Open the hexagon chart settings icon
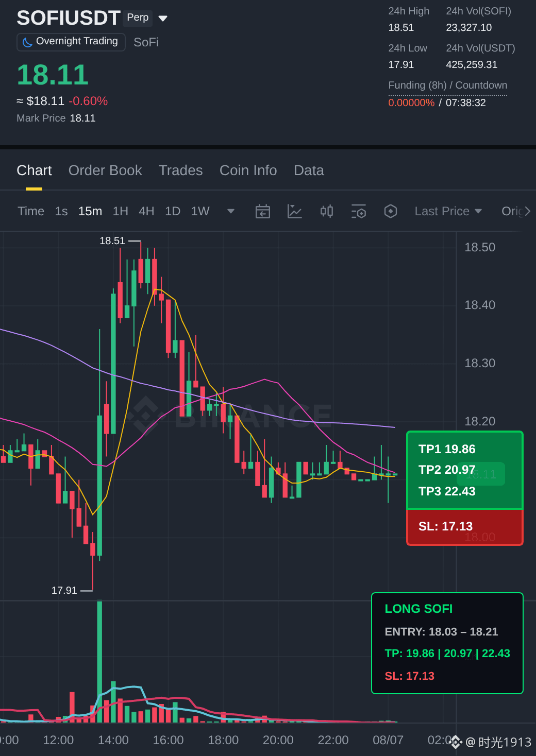The height and width of the screenshot is (756, 536). click(391, 211)
